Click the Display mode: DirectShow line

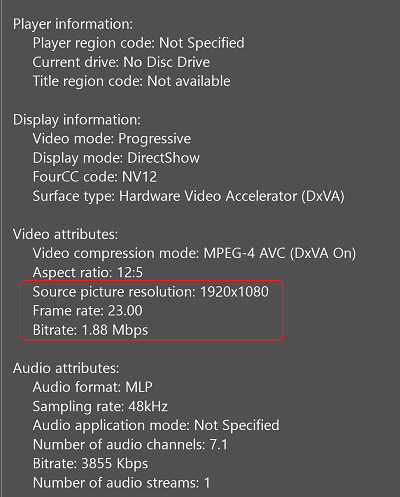coord(116,158)
